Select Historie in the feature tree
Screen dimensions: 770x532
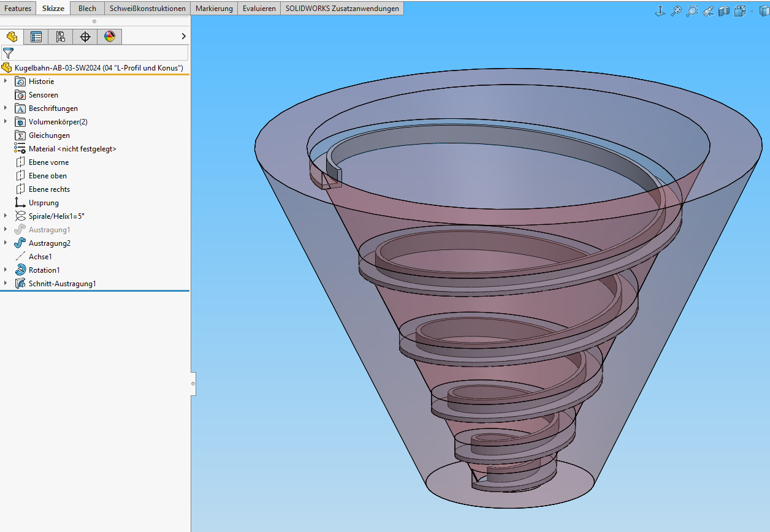coord(41,82)
